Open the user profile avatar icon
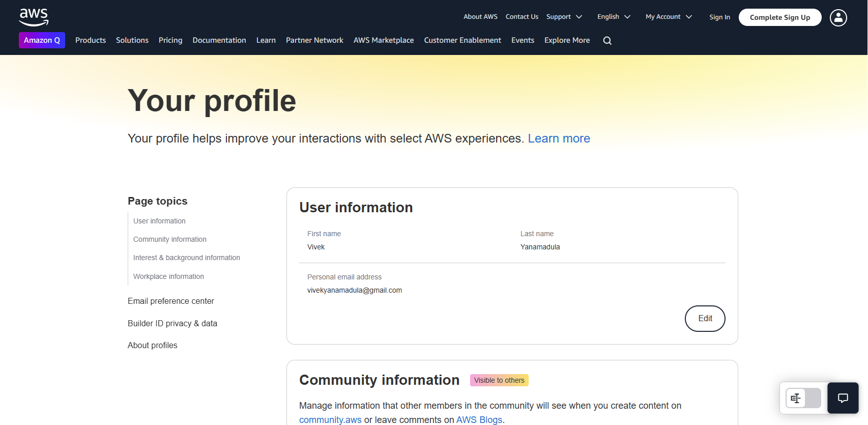The height and width of the screenshot is (425, 868). coord(838,17)
